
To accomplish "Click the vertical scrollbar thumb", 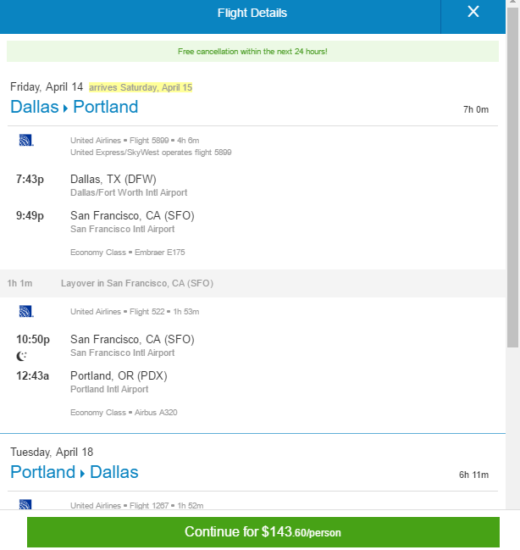I will click(x=513, y=177).
